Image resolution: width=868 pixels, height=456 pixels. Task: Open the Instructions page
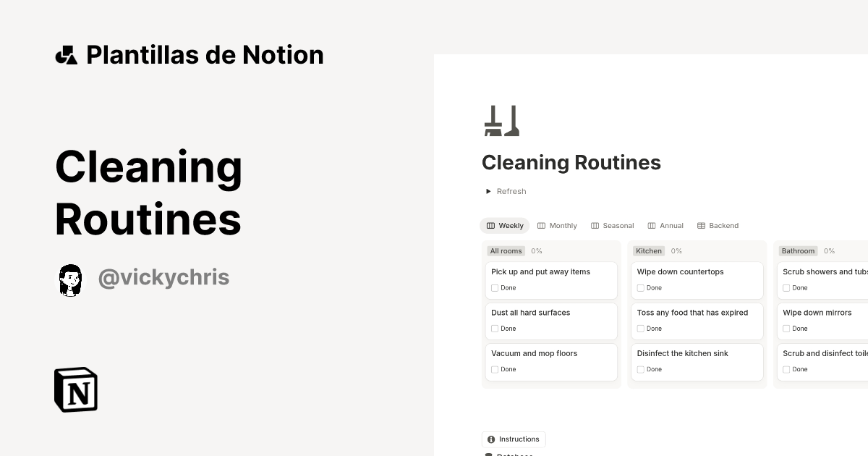tap(518, 439)
